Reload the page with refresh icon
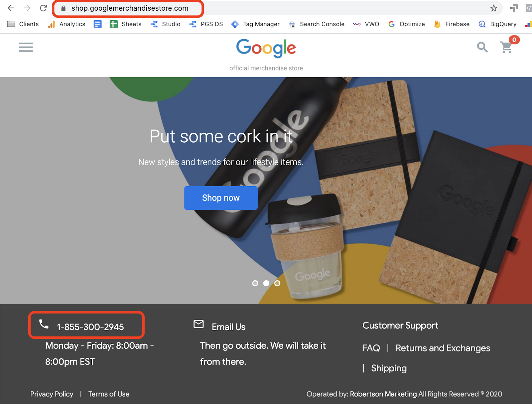This screenshot has height=404, width=532. 43,8
